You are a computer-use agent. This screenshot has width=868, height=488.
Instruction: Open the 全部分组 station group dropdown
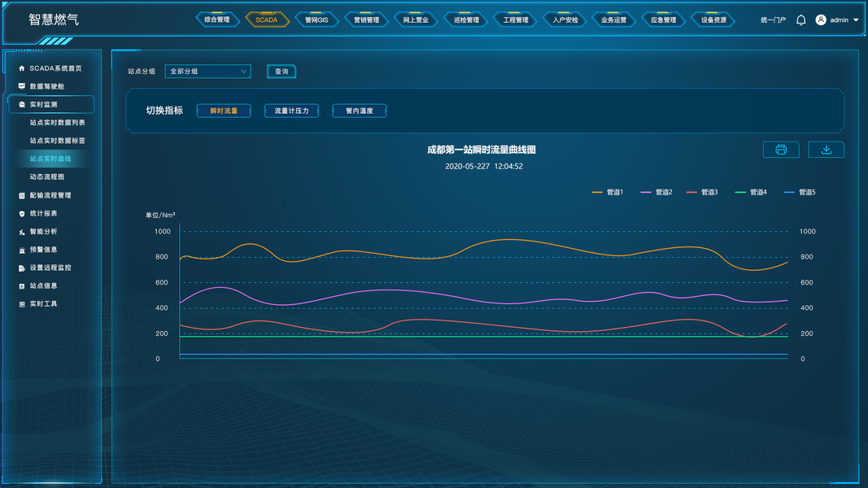point(207,72)
